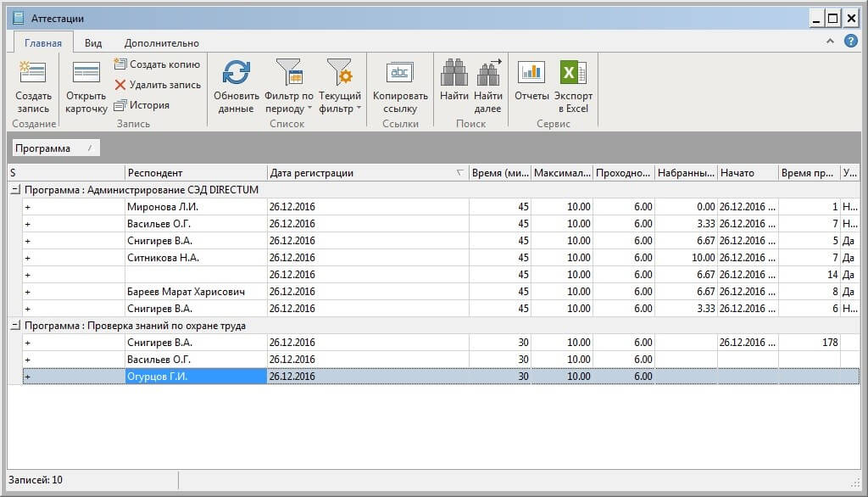Click the Время (ми... column header
Image resolution: width=868 pixels, height=497 pixels.
[x=500, y=173]
